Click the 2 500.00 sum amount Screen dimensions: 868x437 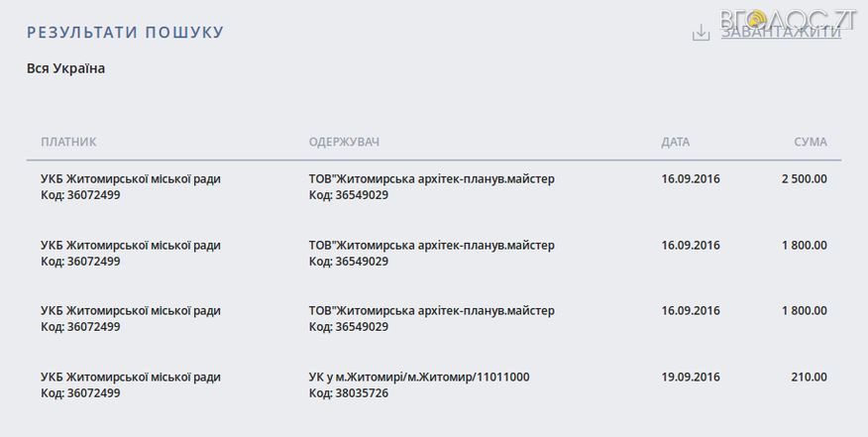[x=804, y=179]
